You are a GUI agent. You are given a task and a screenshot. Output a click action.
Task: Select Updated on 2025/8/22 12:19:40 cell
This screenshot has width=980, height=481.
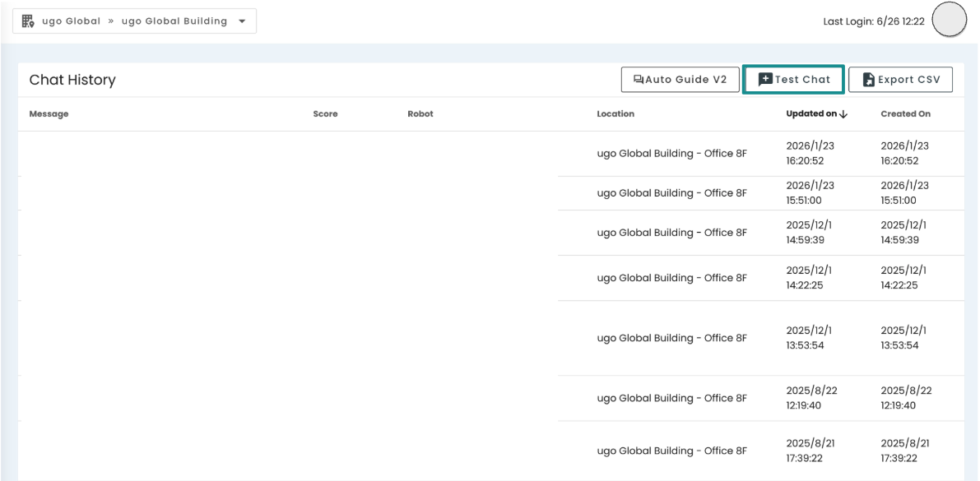coord(811,398)
